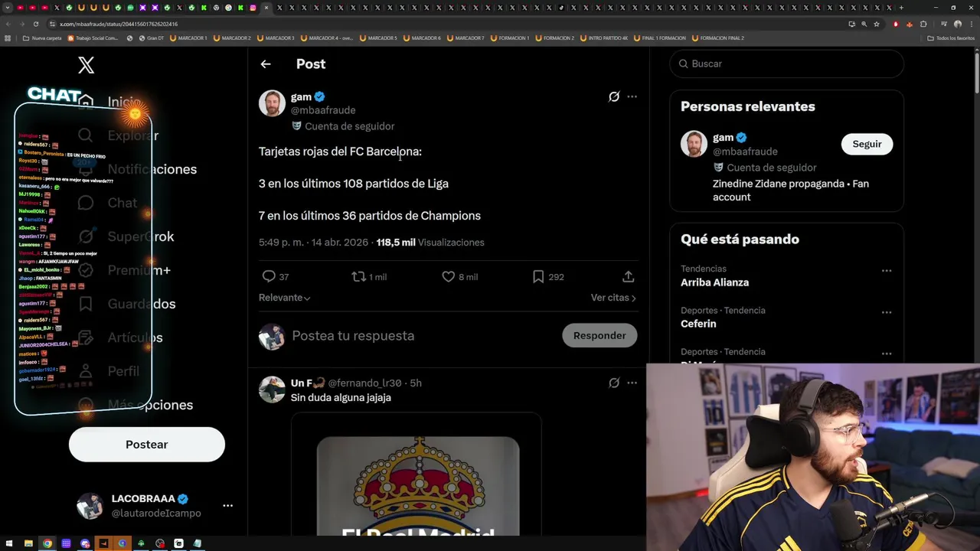The width and height of the screenshot is (980, 551).
Task: Open Chrome from the taskbar
Action: (47, 543)
